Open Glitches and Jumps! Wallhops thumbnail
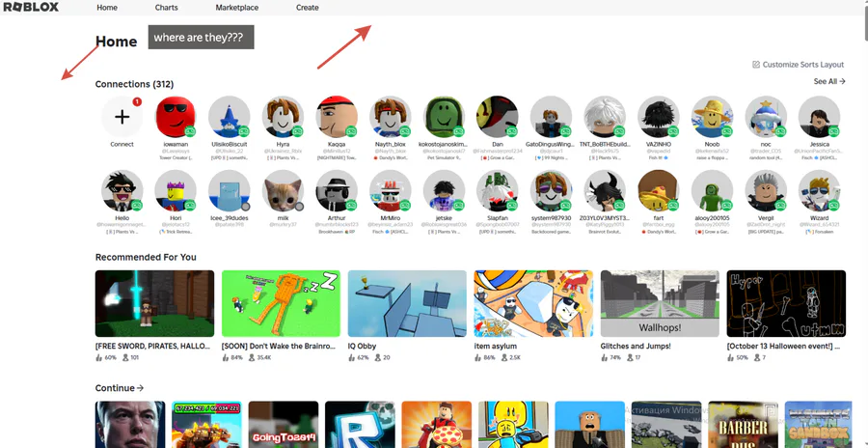 point(660,304)
